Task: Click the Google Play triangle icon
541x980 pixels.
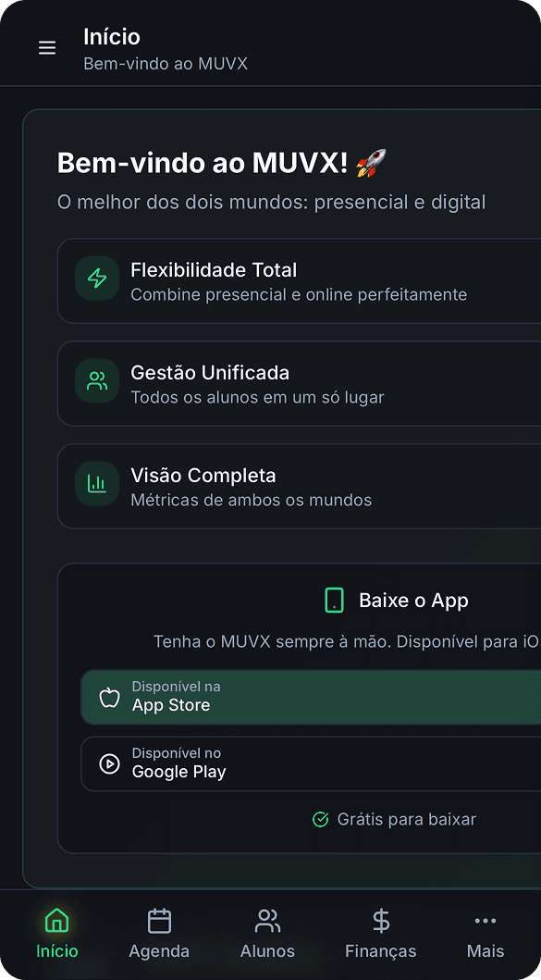Action: (x=111, y=763)
